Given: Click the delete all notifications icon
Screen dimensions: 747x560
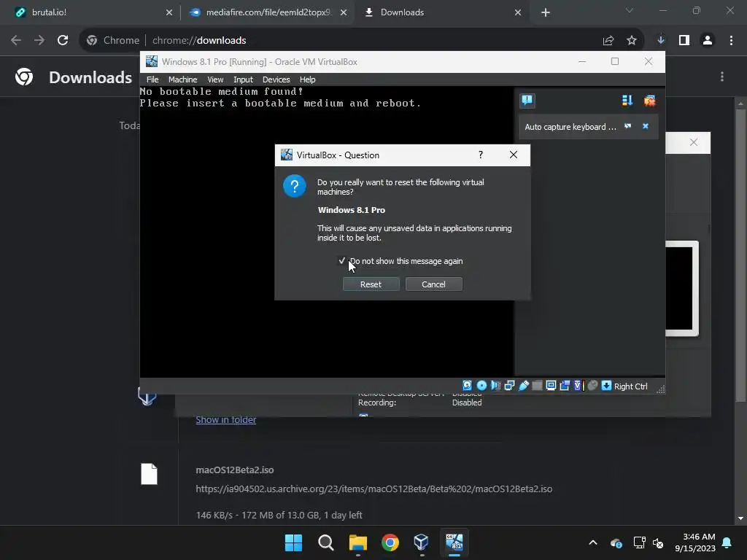Looking at the screenshot, I should 649,101.
